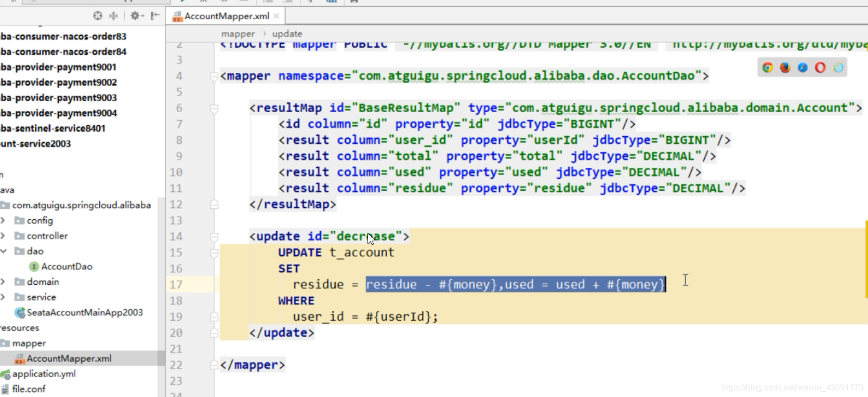Viewport: 868px width, 397px height.
Task: Open file in Internet Explorer icon
Action: click(x=838, y=68)
